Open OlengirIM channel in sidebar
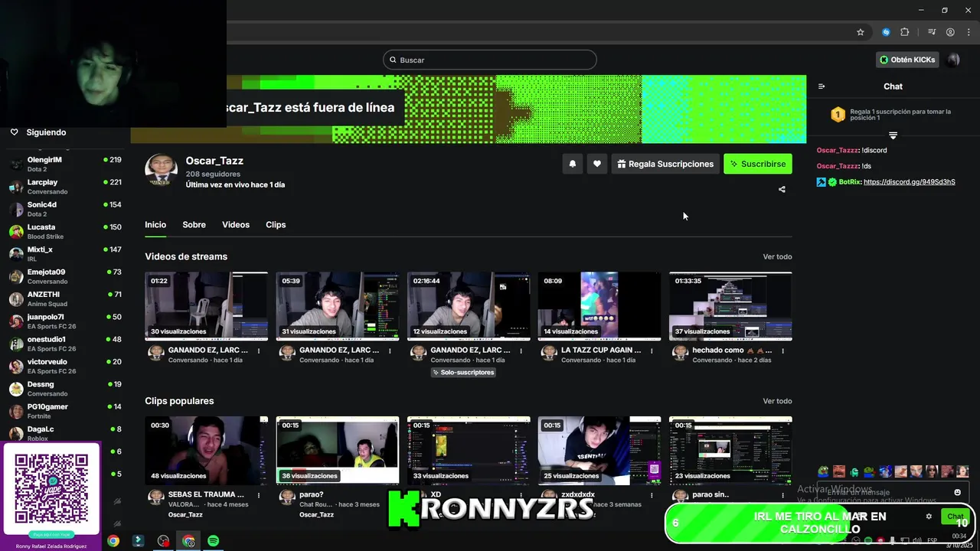Viewport: 980px width, 551px height. click(x=65, y=164)
